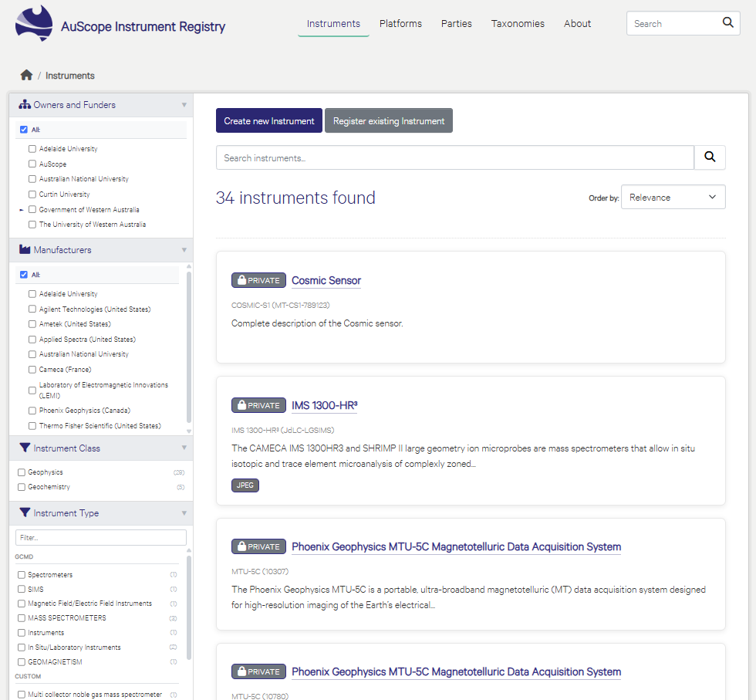This screenshot has height=700, width=756.
Task: Open the Taxonomies nav tab
Action: coord(518,24)
